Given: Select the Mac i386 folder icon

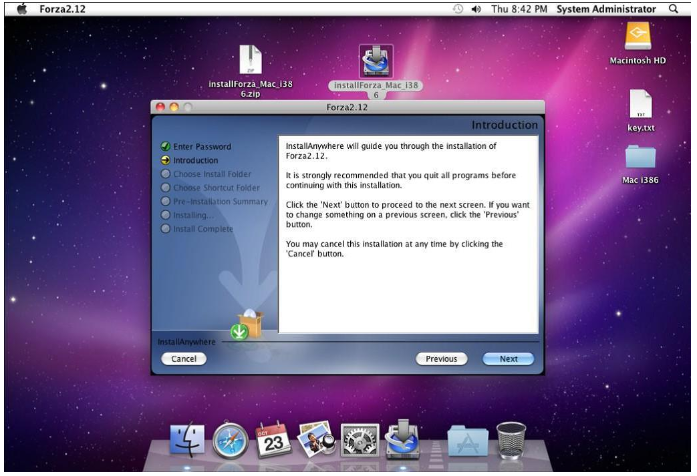Looking at the screenshot, I should click(640, 156).
